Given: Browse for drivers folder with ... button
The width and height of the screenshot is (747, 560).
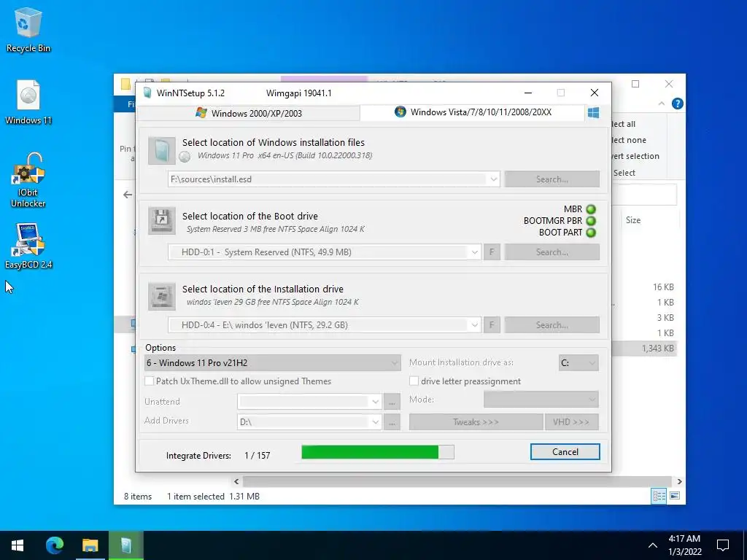Looking at the screenshot, I should 392,422.
